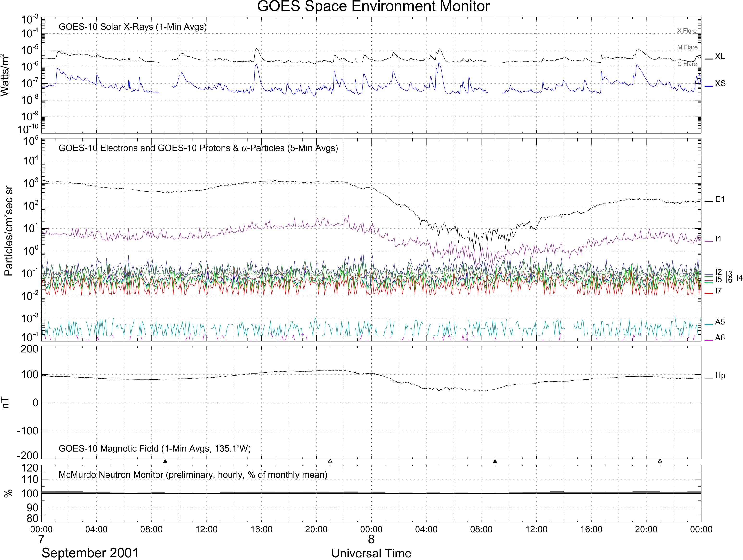The image size is (743, 560).
Task: Click the open triangle marker on September 7
Action: coord(330,461)
